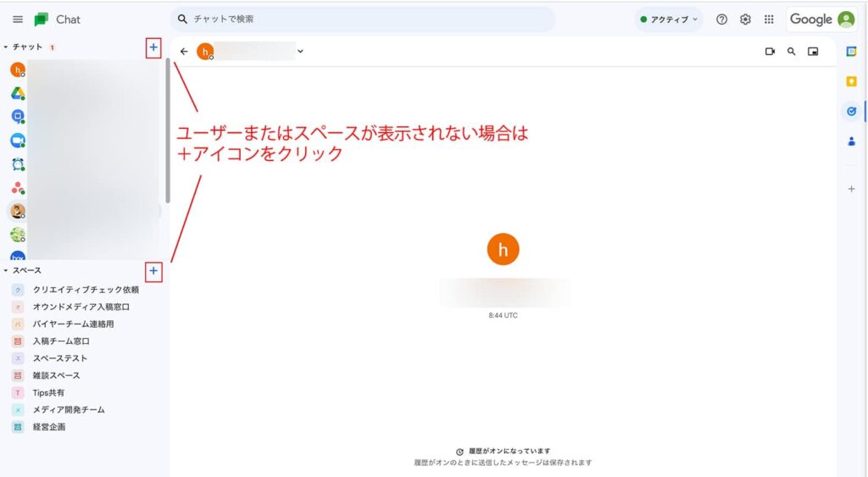
Task: Open Google Tasks in side panel
Action: [x=851, y=110]
